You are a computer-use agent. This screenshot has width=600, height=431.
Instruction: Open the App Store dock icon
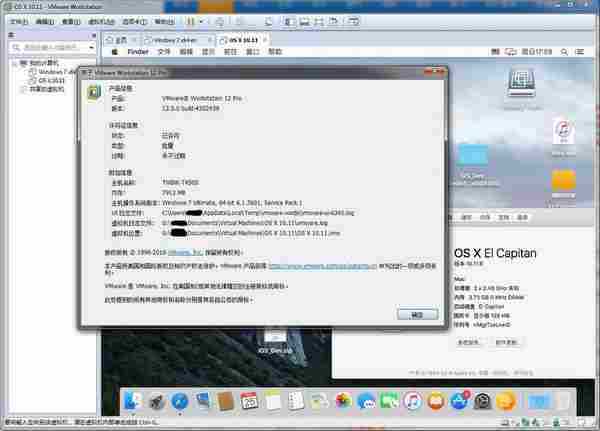[x=458, y=402]
